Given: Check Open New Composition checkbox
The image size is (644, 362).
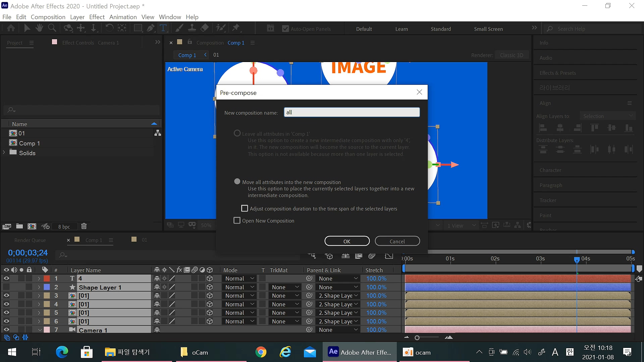Looking at the screenshot, I should coord(237,221).
